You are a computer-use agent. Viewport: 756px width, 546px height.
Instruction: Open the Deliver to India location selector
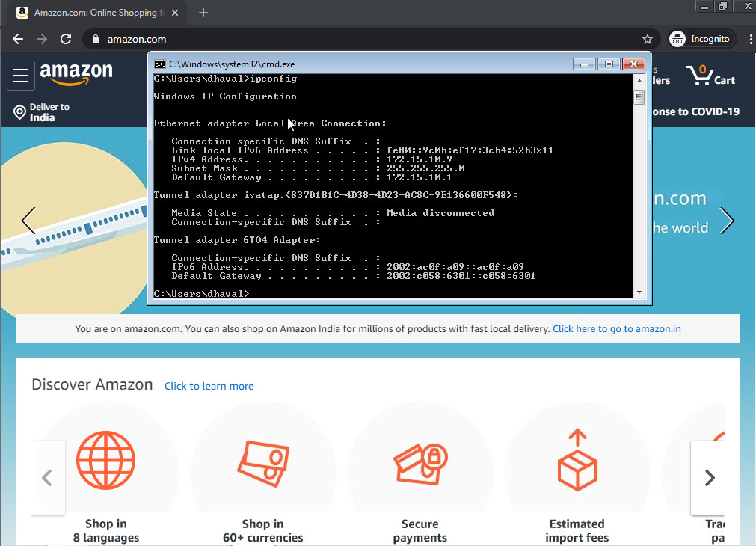tap(42, 112)
